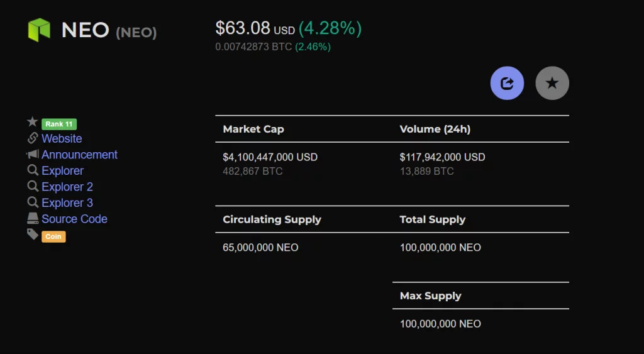The image size is (644, 354).
Task: Click the Market Cap heading
Action: tap(253, 129)
